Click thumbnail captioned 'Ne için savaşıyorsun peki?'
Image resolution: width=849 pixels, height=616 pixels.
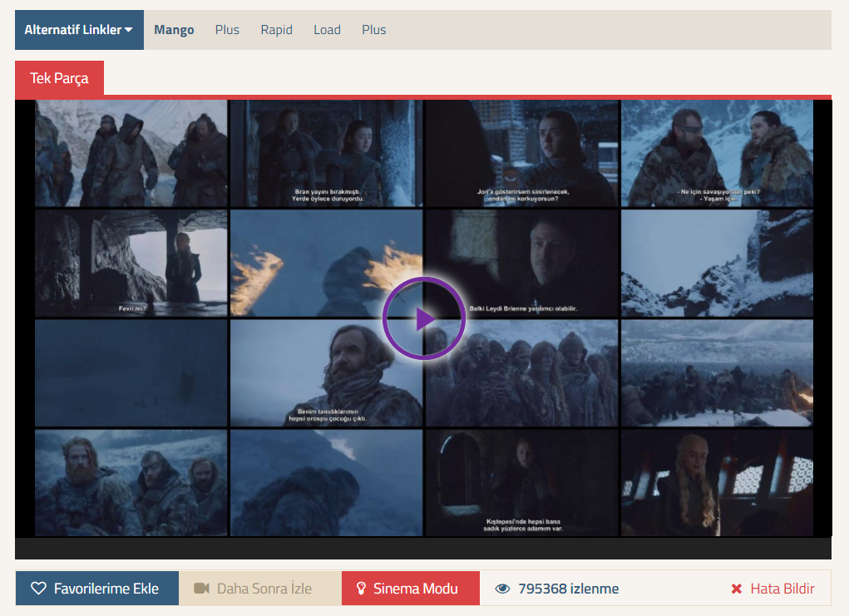click(x=717, y=153)
